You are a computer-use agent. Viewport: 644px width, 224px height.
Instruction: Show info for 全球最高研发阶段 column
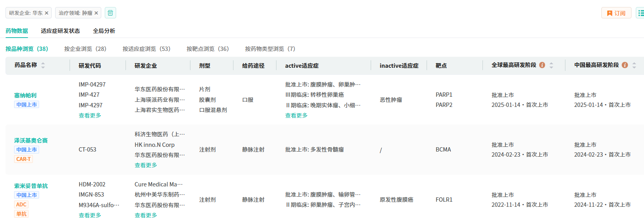pos(542,65)
